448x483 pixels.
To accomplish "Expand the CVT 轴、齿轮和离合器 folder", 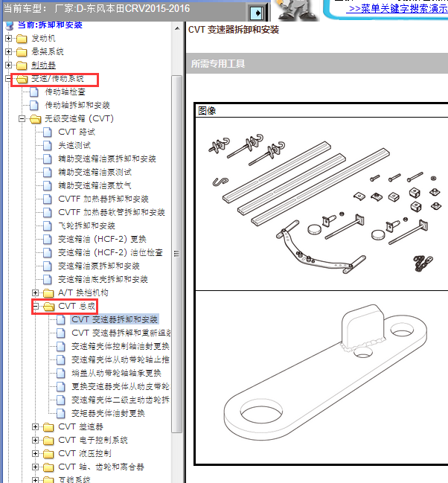I will 36,467.
